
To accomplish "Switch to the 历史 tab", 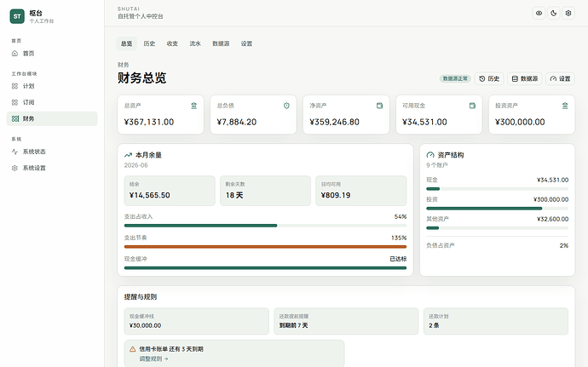I will click(149, 43).
